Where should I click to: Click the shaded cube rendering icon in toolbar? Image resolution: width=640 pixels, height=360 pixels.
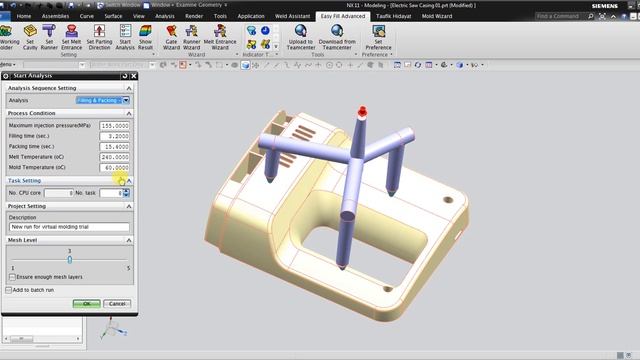(x=245, y=65)
